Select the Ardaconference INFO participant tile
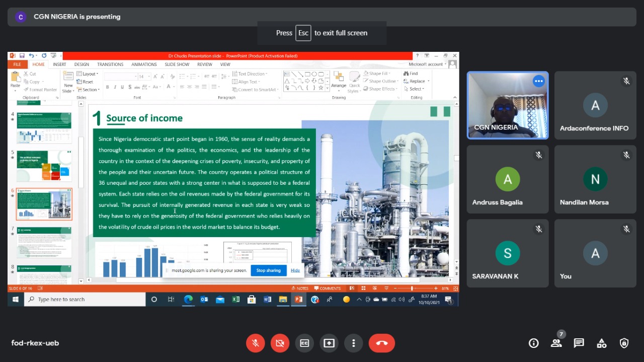Image resolution: width=644 pixels, height=362 pixels. 595,105
